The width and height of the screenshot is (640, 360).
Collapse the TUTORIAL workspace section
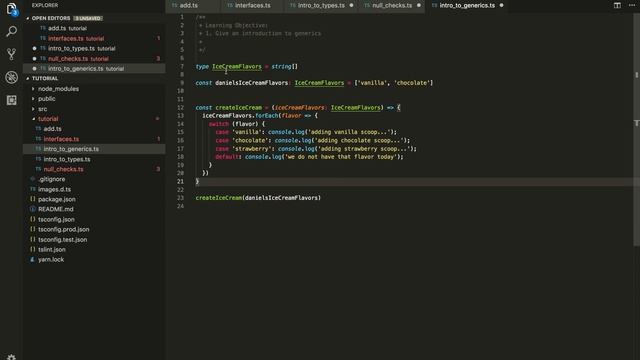45,78
